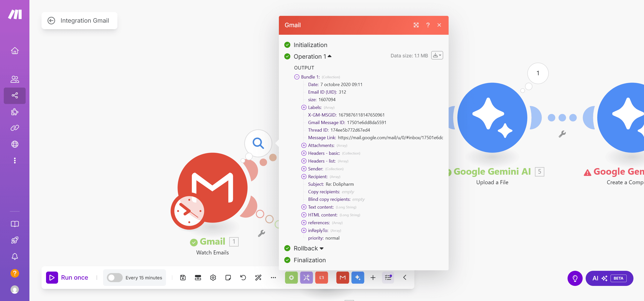Open the Gemini AI favorite app icon

pyautogui.click(x=358, y=278)
